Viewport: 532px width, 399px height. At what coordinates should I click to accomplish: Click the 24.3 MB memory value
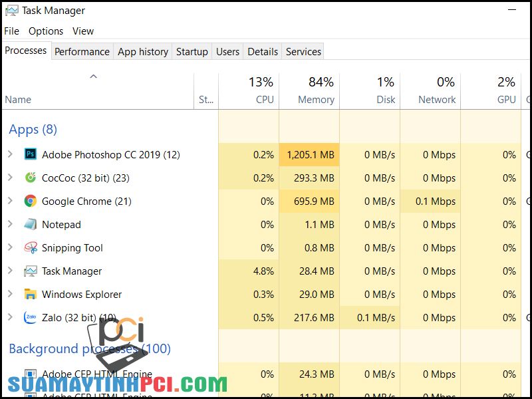coord(317,374)
